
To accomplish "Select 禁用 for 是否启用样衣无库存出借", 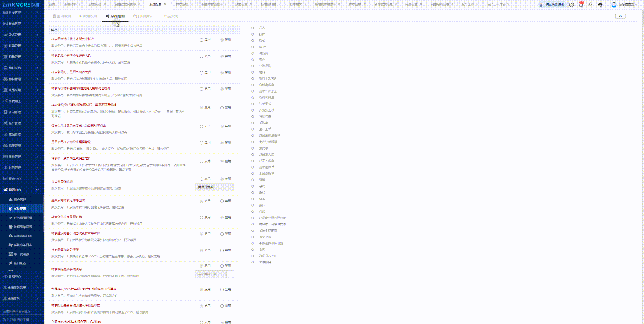I will coord(222,201).
